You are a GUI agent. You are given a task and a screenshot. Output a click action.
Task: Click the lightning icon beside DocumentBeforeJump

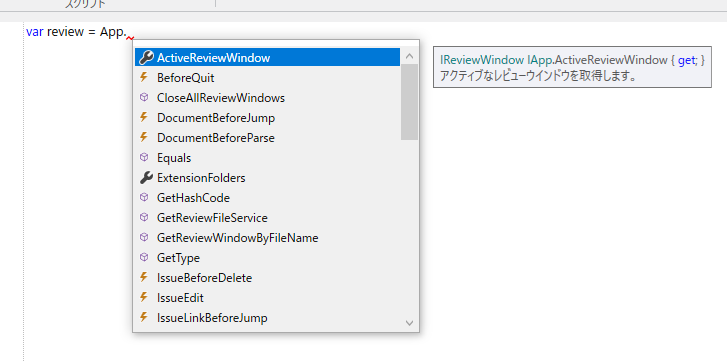pyautogui.click(x=144, y=117)
